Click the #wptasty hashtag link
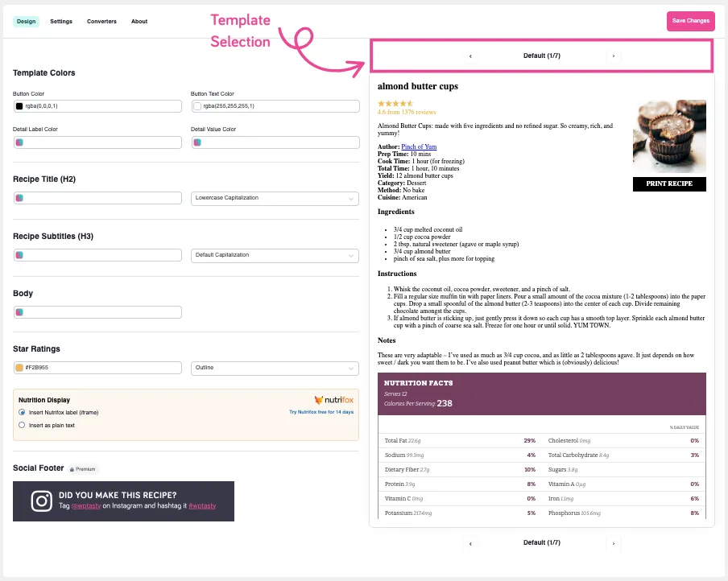Viewport: 728px width, 581px height. click(x=202, y=506)
